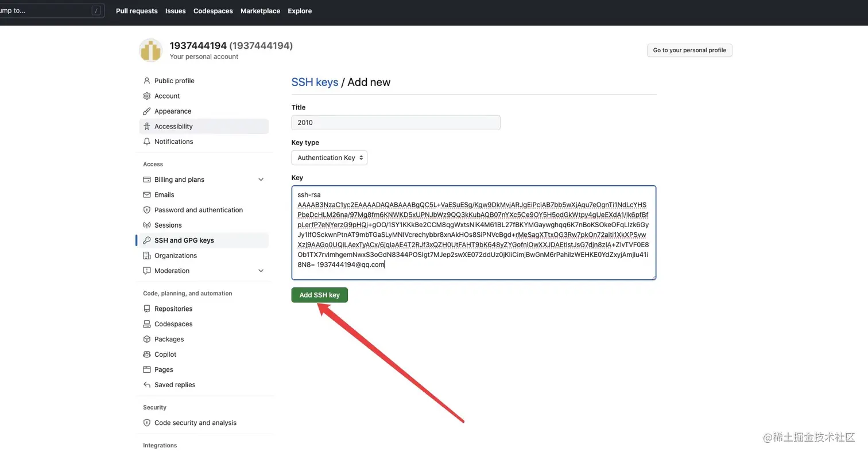Screen dimensions: 868x456
Task: Open Notifications settings page
Action: pyautogui.click(x=204, y=142)
